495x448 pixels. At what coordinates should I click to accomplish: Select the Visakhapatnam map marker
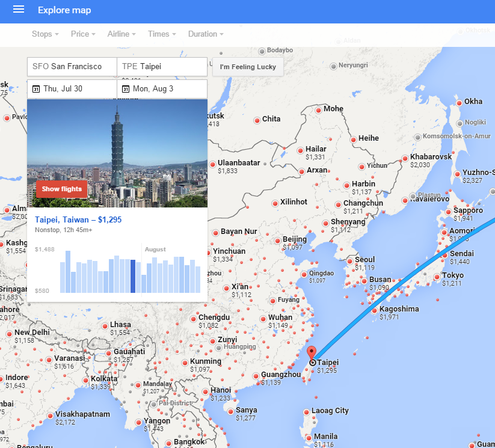[x=50, y=416]
